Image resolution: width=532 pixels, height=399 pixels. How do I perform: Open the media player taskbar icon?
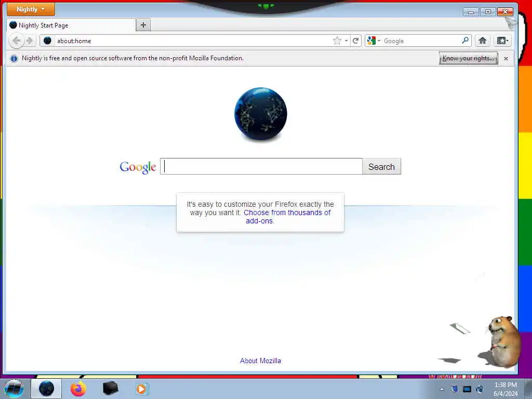pos(141,389)
